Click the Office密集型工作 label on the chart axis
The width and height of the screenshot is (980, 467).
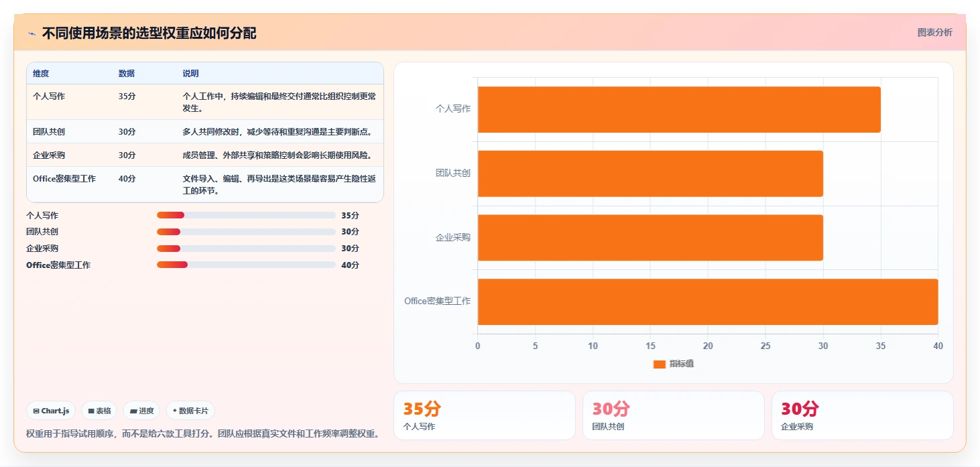tap(438, 302)
